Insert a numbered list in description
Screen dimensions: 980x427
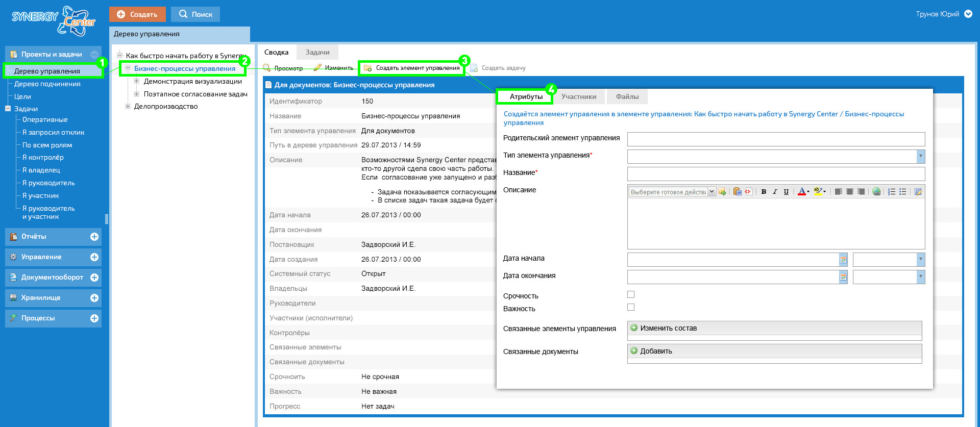click(x=892, y=192)
